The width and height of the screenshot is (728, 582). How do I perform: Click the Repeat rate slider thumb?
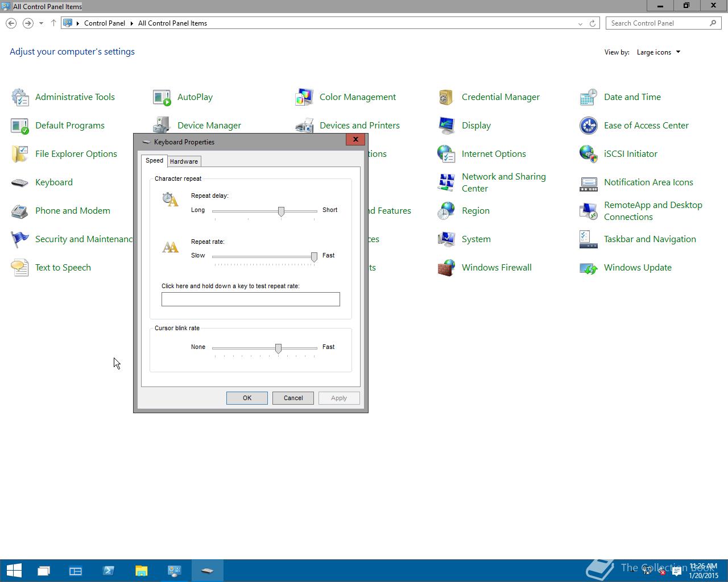tap(314, 257)
